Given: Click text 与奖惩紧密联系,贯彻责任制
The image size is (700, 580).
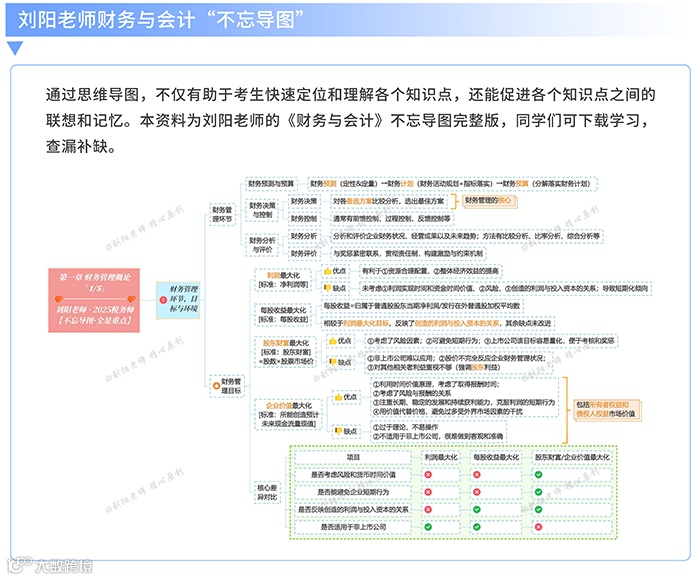Looking at the screenshot, I should (x=408, y=253).
